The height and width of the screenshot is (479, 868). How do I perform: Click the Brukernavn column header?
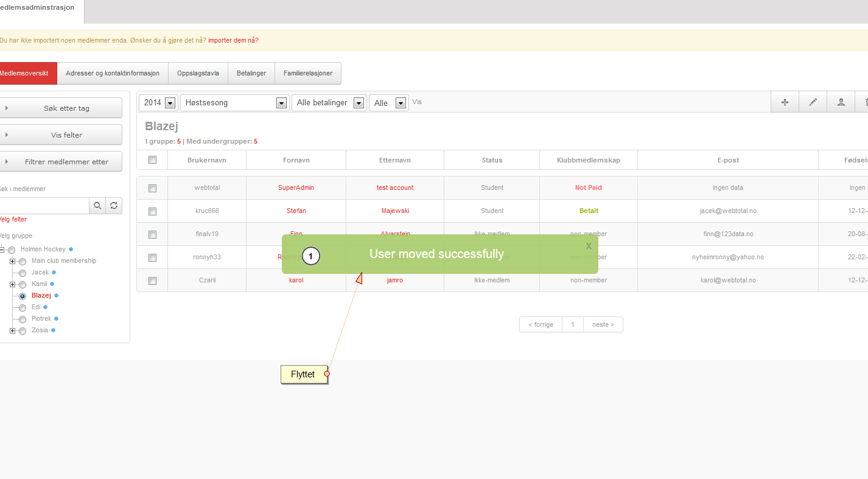[207, 160]
